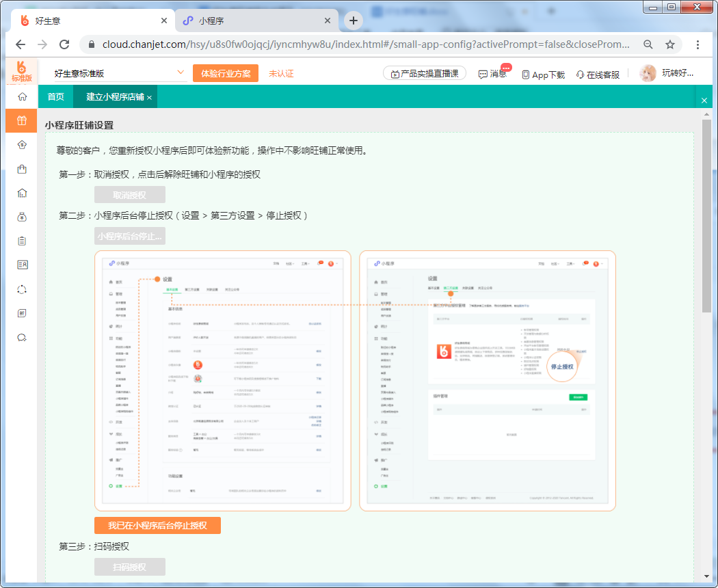
Task: Open 消息 notifications
Action: point(493,74)
